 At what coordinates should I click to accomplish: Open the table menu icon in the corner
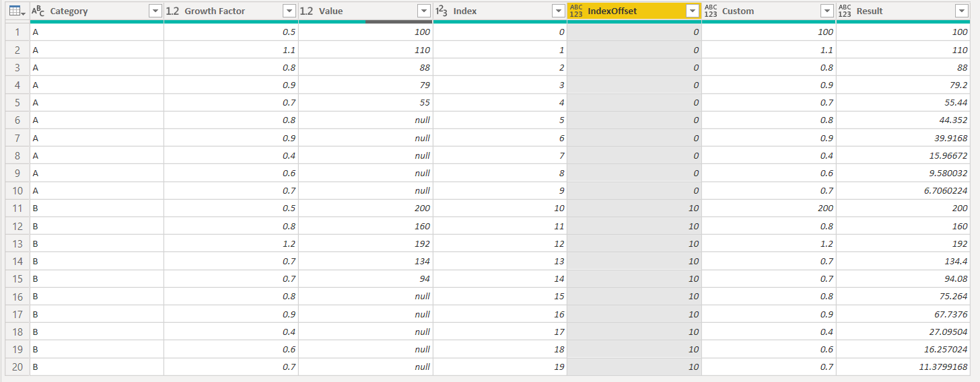[x=17, y=11]
